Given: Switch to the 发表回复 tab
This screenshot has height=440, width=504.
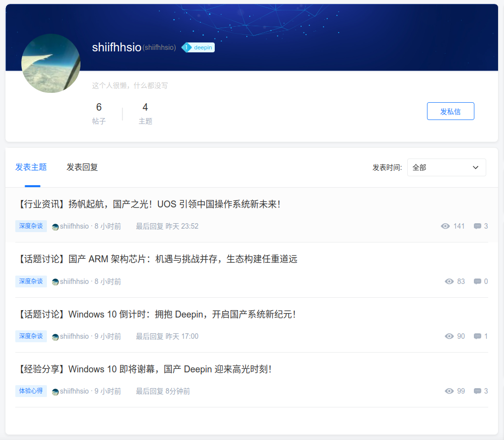Looking at the screenshot, I should (x=82, y=167).
